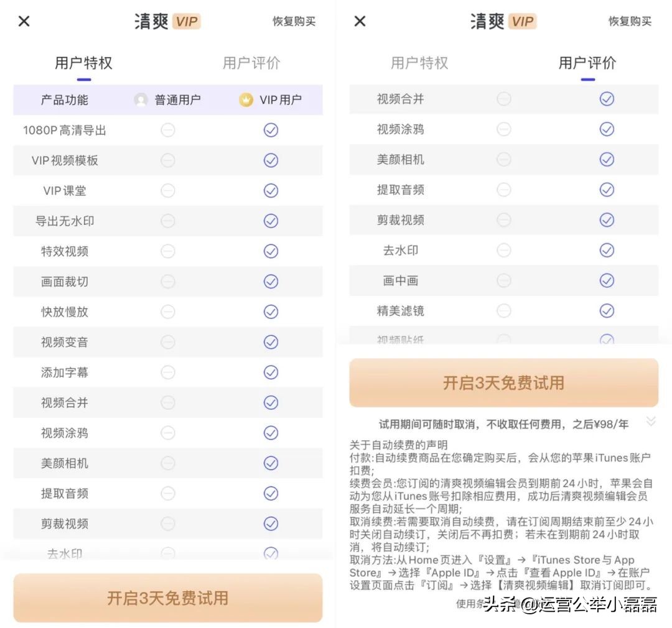
Task: Click the avatar icon next to 普通用户
Action: [x=142, y=99]
